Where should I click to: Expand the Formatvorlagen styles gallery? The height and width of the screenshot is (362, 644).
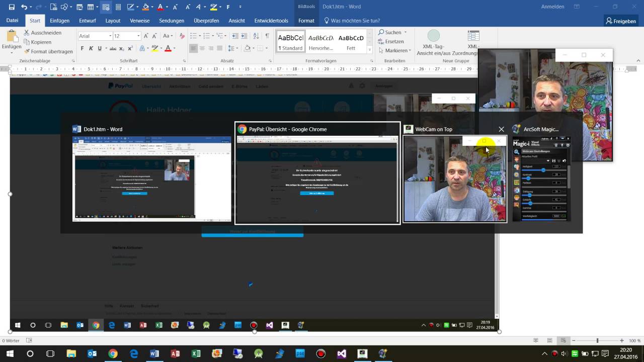click(x=370, y=50)
